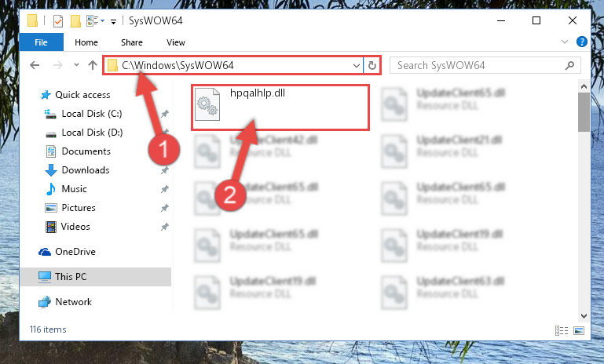
Task: Open Local Disk (C:) in sidebar
Action: [x=92, y=114]
